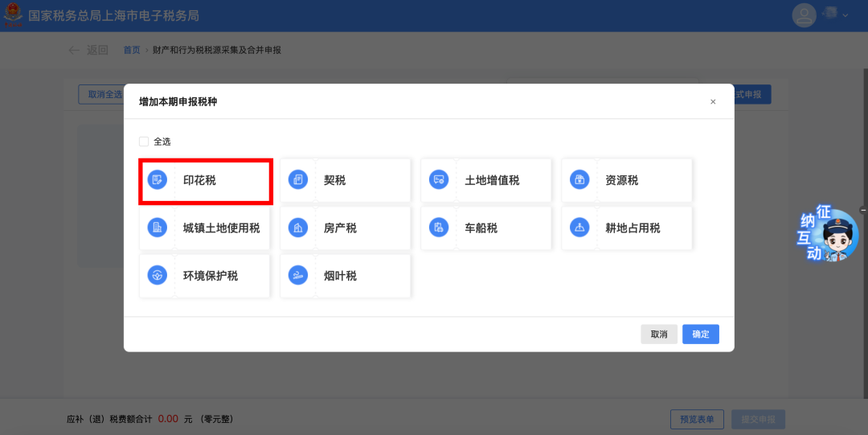Open the user avatar profile menu
The height and width of the screenshot is (435, 868).
[804, 15]
